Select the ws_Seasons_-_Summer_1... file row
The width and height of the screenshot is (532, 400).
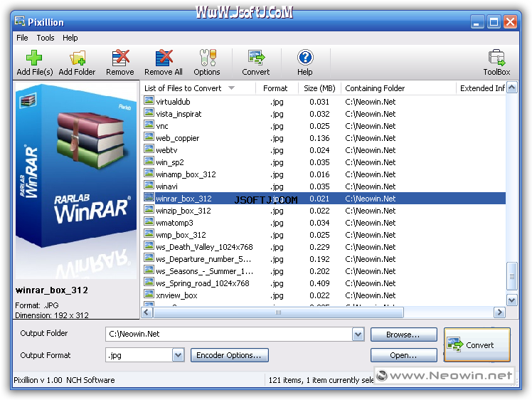click(x=324, y=271)
